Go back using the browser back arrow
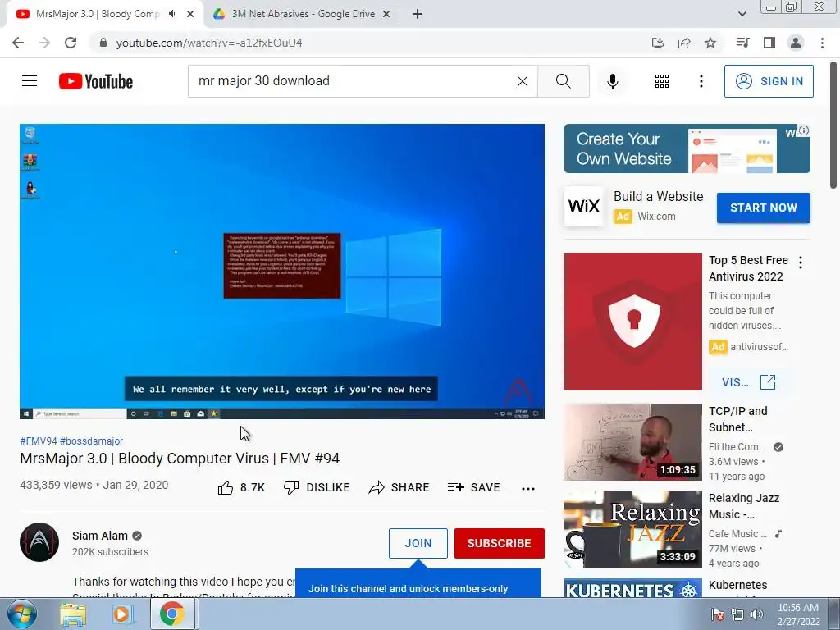 click(x=18, y=43)
